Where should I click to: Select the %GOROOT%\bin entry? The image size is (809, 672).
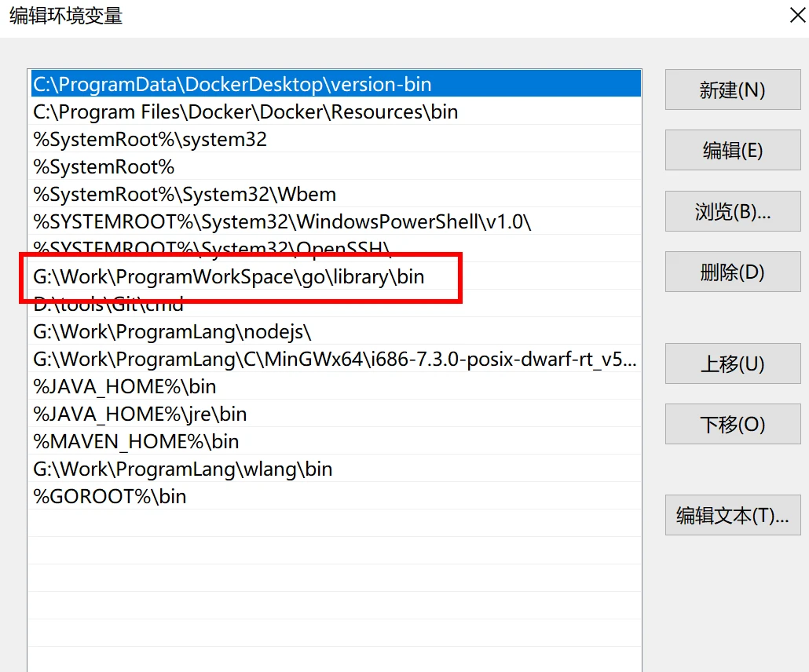110,497
